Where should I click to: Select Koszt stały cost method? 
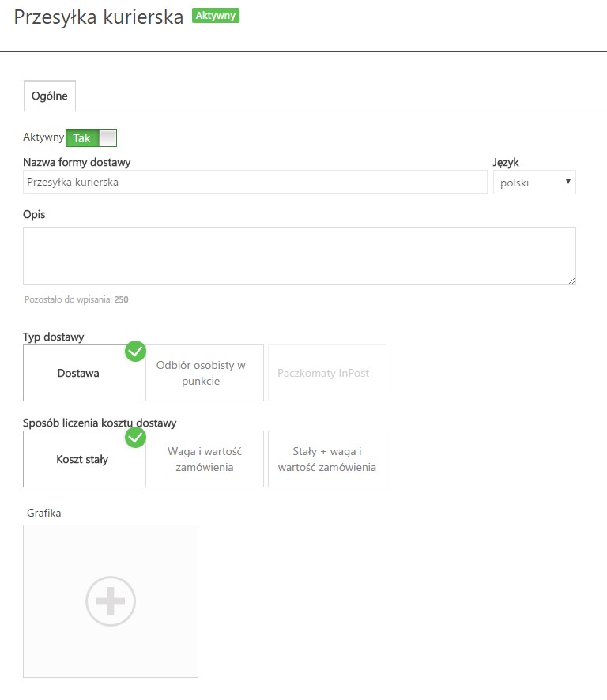82,459
